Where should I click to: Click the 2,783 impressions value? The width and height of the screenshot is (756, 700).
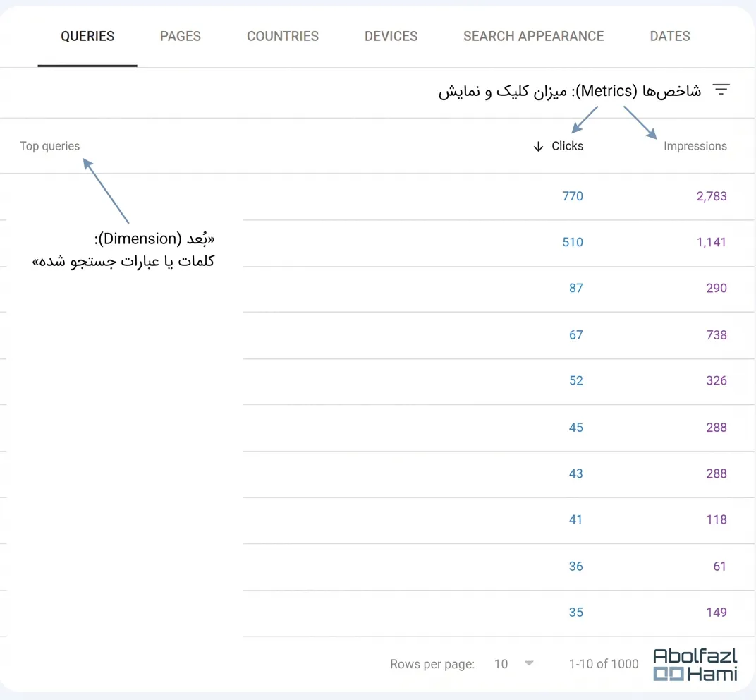click(x=711, y=196)
